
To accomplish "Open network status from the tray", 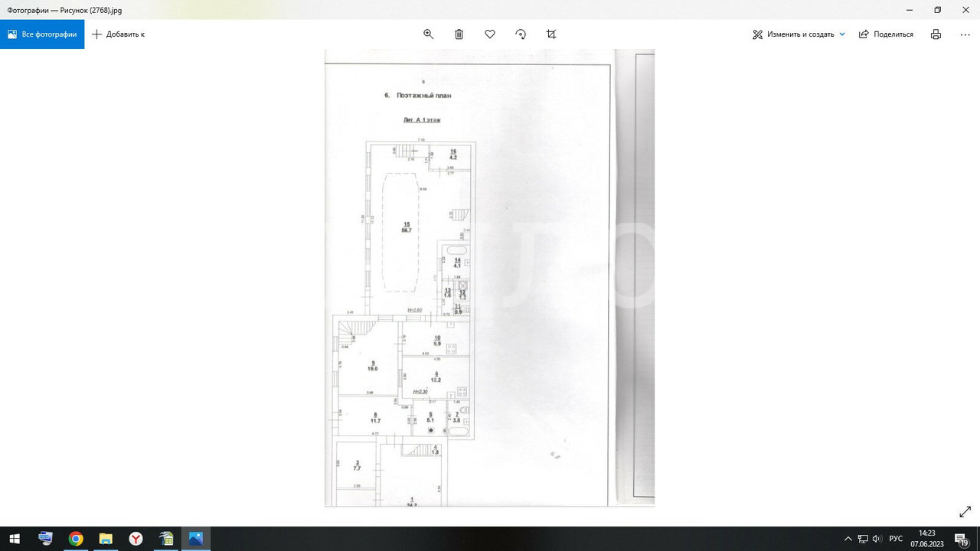I will pyautogui.click(x=863, y=539).
